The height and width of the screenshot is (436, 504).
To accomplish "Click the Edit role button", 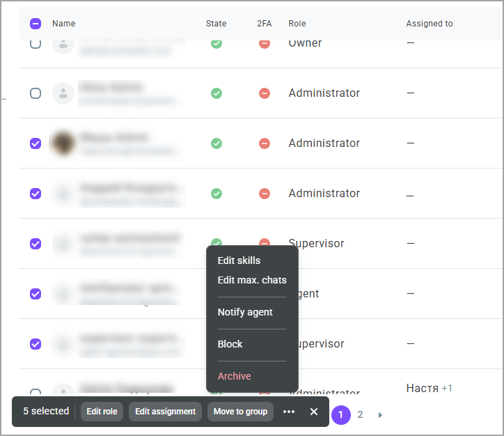I will [102, 412].
